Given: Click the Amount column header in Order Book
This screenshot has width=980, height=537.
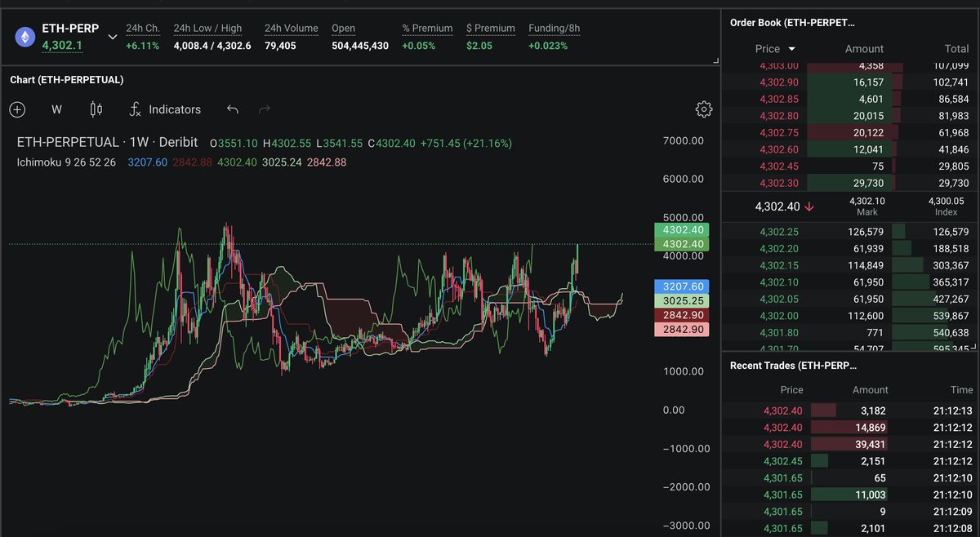Looking at the screenshot, I should pyautogui.click(x=864, y=49).
